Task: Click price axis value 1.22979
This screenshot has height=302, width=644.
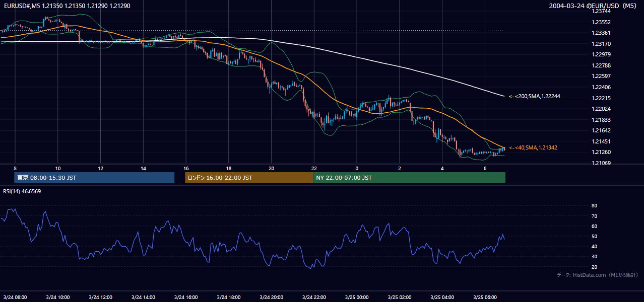Action: coord(600,54)
